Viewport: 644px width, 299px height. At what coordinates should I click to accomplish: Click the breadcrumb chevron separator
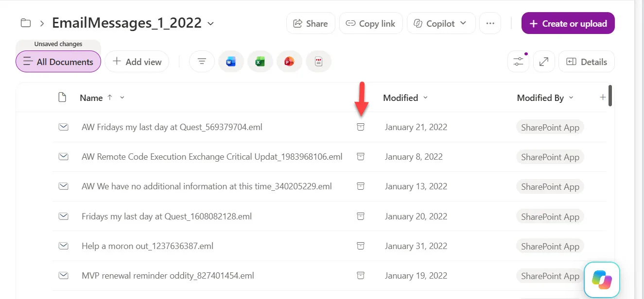(x=42, y=23)
